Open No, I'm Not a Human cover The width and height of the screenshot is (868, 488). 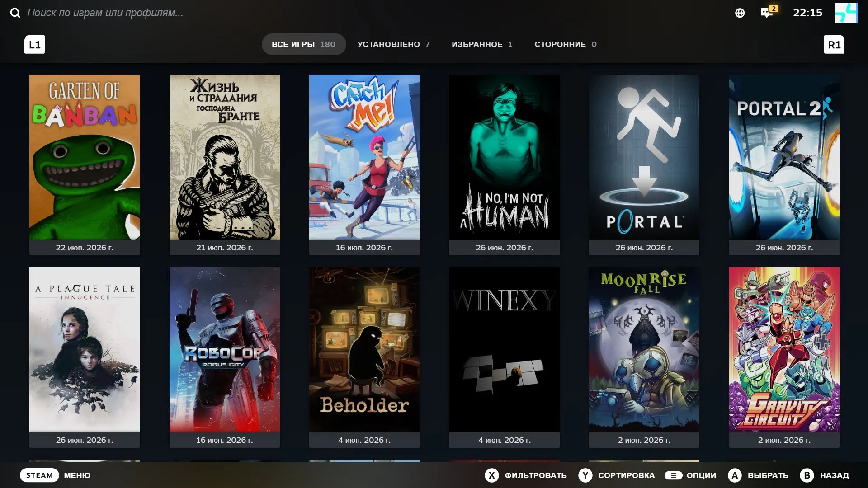click(505, 157)
